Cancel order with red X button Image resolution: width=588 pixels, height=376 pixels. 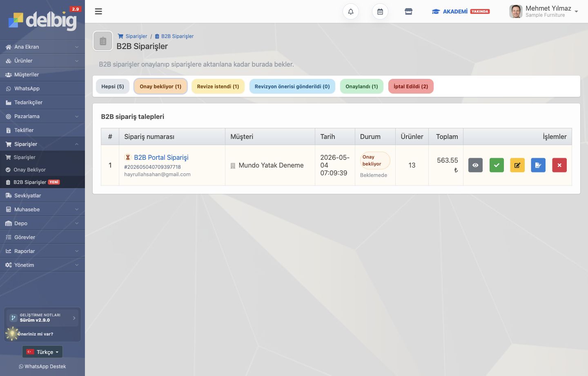(559, 165)
